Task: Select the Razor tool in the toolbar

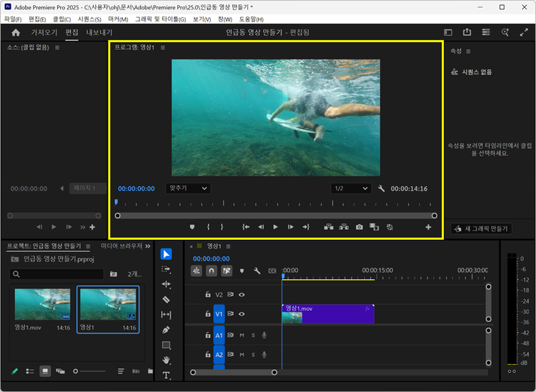Action: 166,299
